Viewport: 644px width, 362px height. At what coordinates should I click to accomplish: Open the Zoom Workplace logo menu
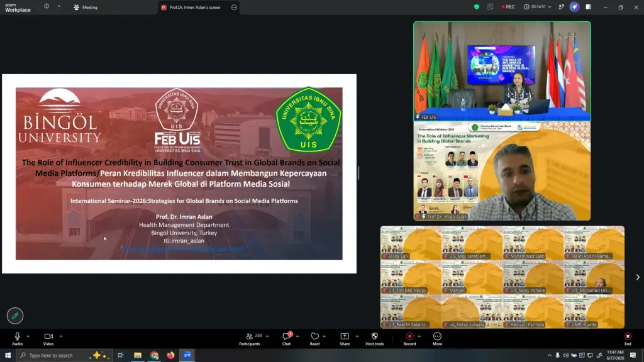18,8
